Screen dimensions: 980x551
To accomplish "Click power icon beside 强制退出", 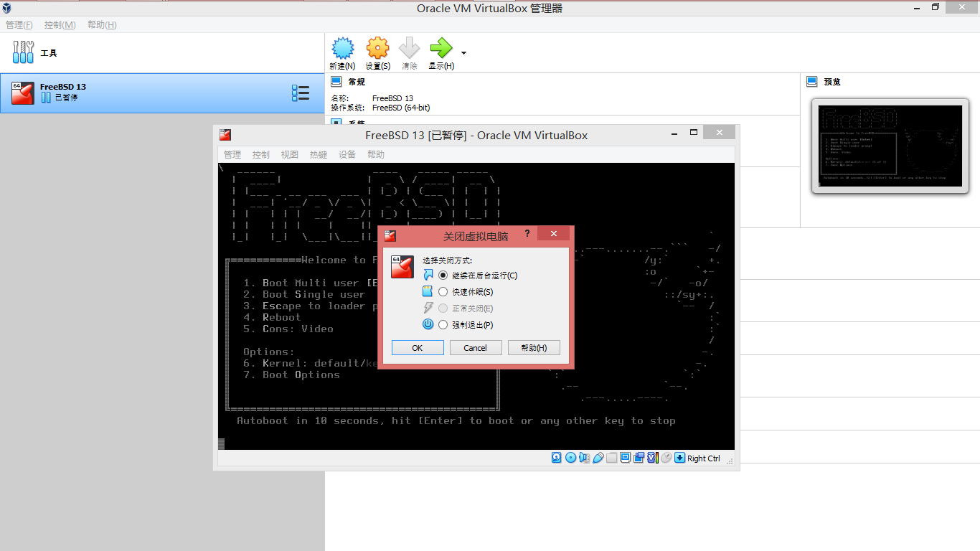I will (x=428, y=324).
